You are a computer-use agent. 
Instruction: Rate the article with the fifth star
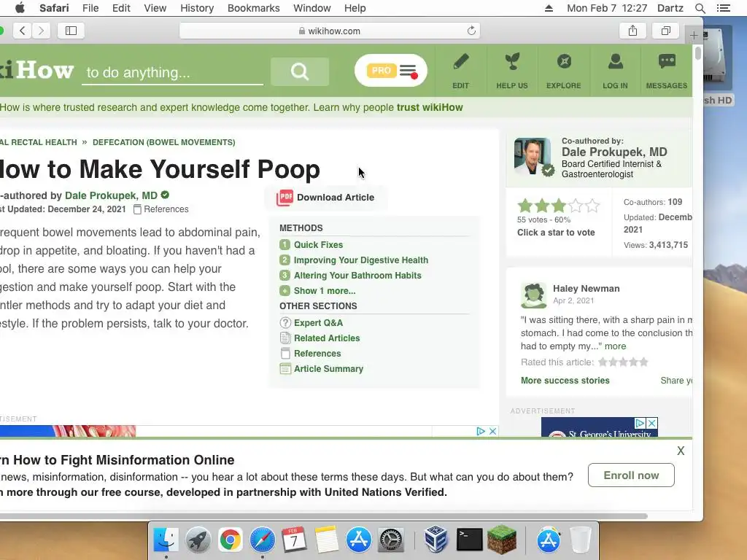click(592, 206)
